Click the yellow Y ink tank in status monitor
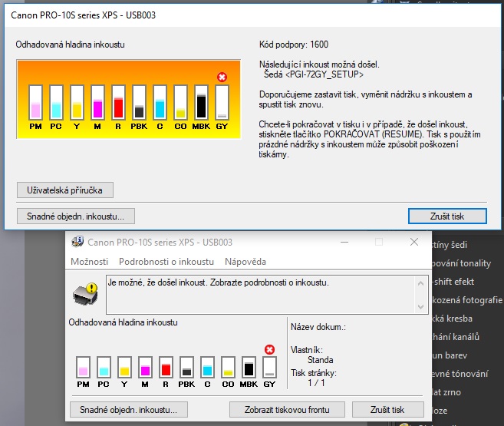The image size is (504, 426). pyautogui.click(x=124, y=367)
